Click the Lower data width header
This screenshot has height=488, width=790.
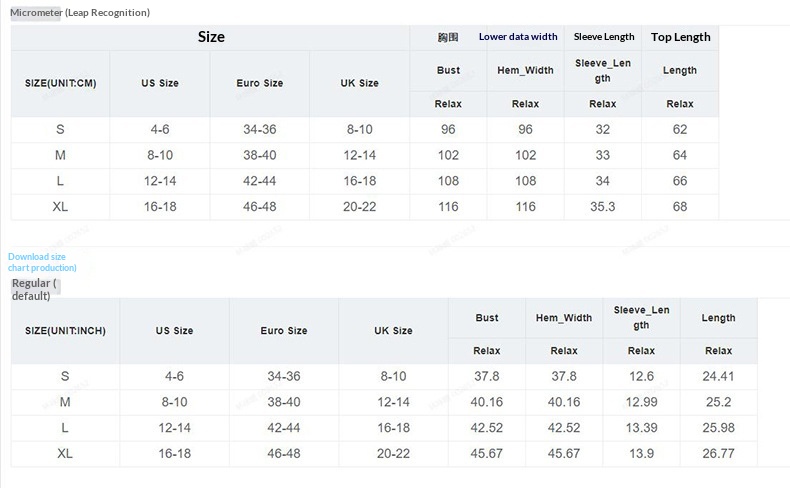pyautogui.click(x=518, y=37)
